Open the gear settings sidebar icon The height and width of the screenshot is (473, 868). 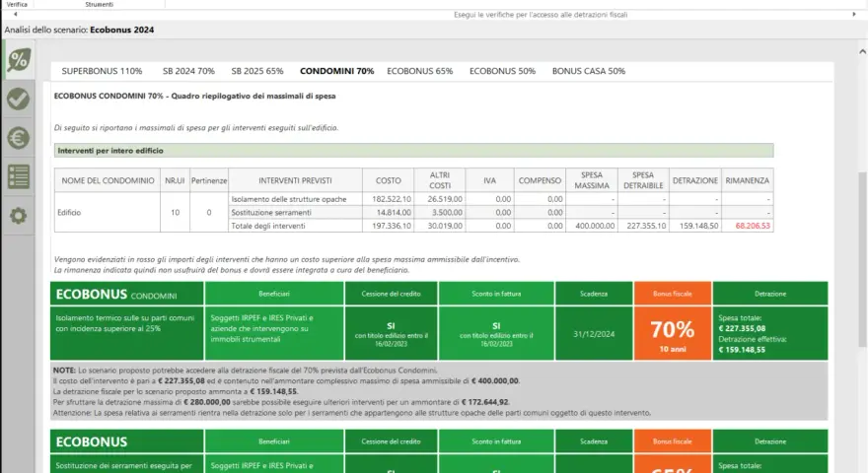(x=19, y=215)
